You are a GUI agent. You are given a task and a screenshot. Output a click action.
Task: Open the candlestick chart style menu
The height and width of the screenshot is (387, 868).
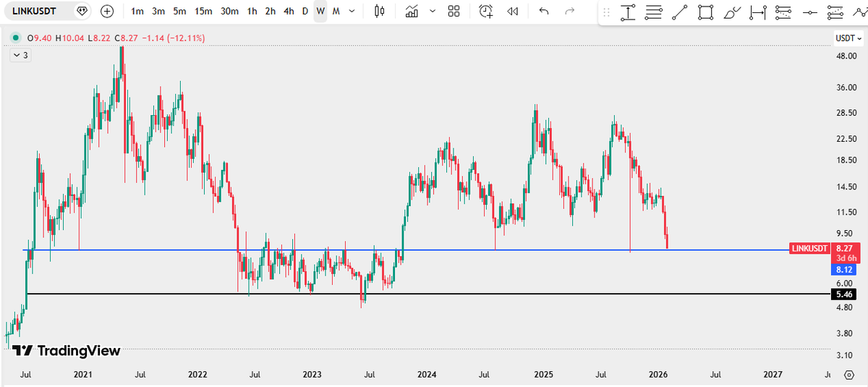(380, 11)
